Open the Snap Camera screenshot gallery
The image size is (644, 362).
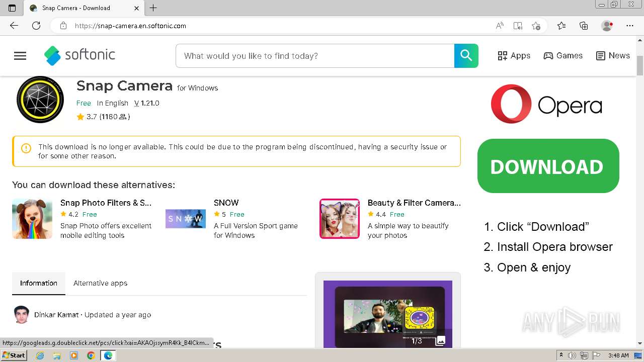click(388, 314)
